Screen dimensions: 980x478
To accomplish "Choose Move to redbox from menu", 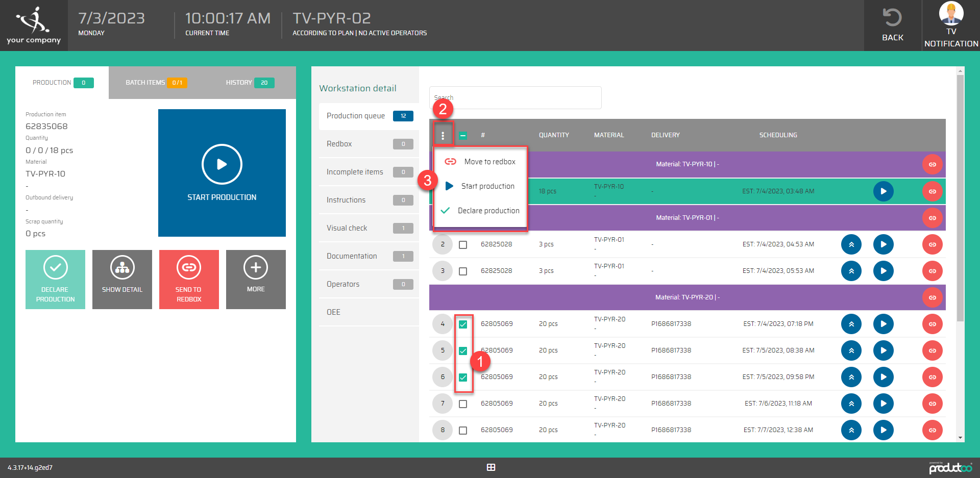I will (489, 162).
